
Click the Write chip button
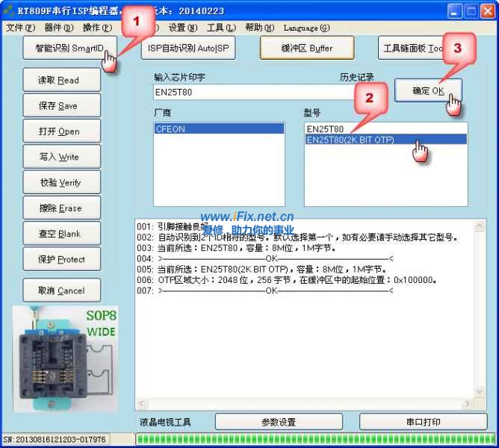click(59, 157)
